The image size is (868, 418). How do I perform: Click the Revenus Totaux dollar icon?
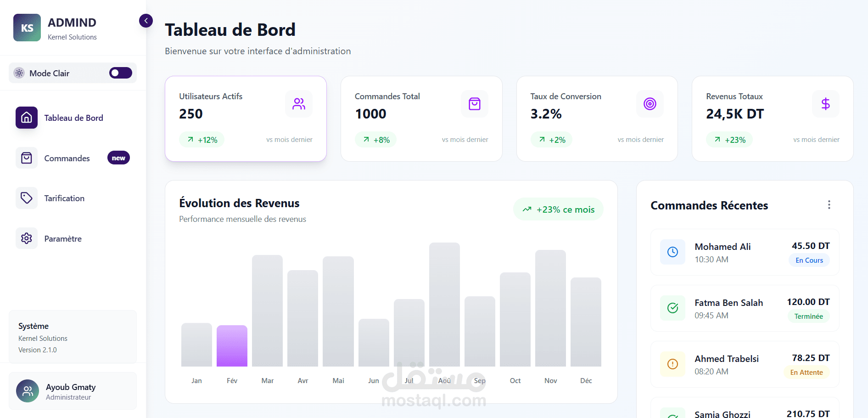[x=825, y=104]
